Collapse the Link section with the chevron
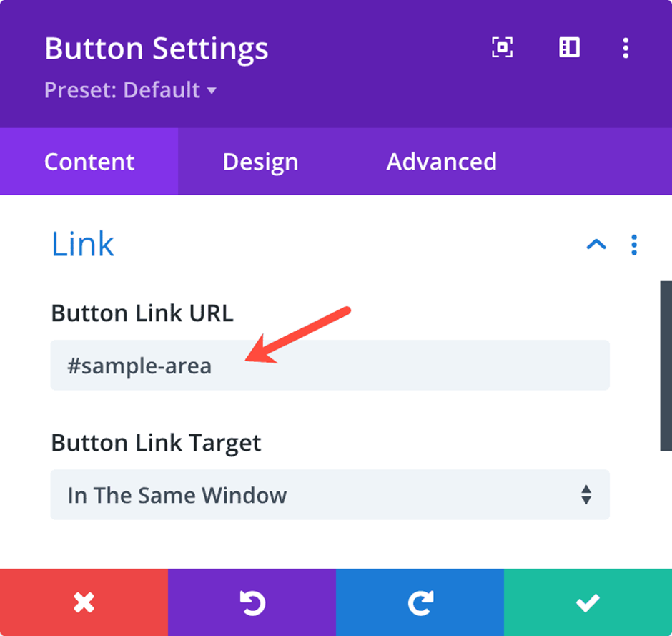The image size is (672, 636). [596, 245]
